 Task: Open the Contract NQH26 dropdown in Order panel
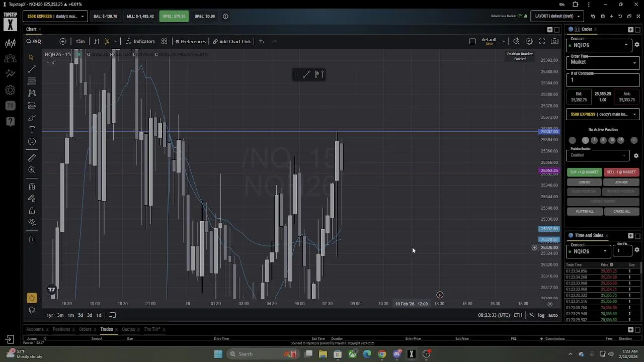599,45
